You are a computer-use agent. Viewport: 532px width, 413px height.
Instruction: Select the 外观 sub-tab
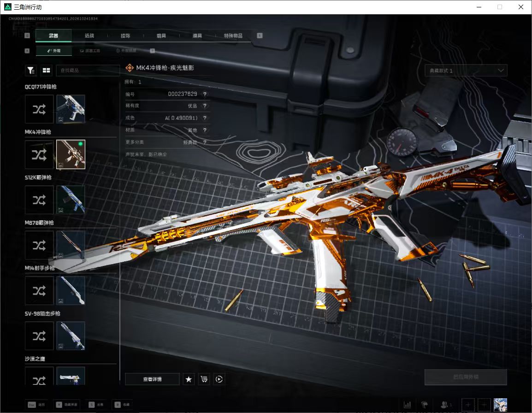pos(53,51)
